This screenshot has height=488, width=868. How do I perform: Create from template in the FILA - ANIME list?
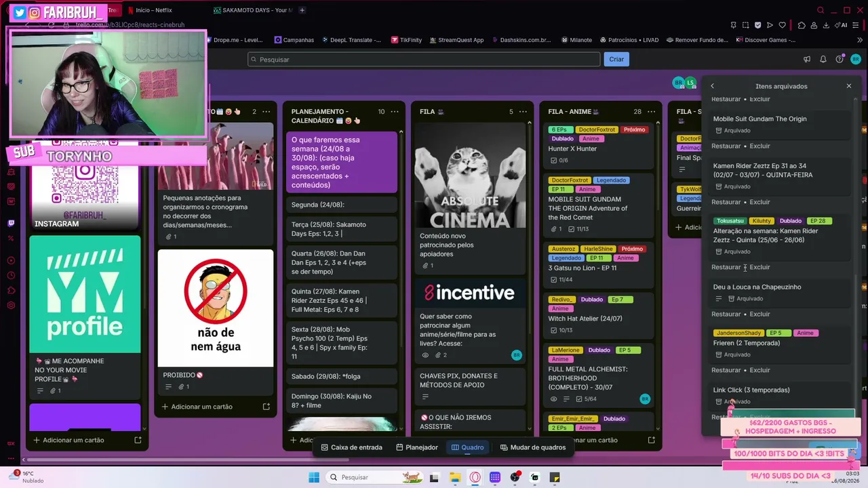[652, 440]
